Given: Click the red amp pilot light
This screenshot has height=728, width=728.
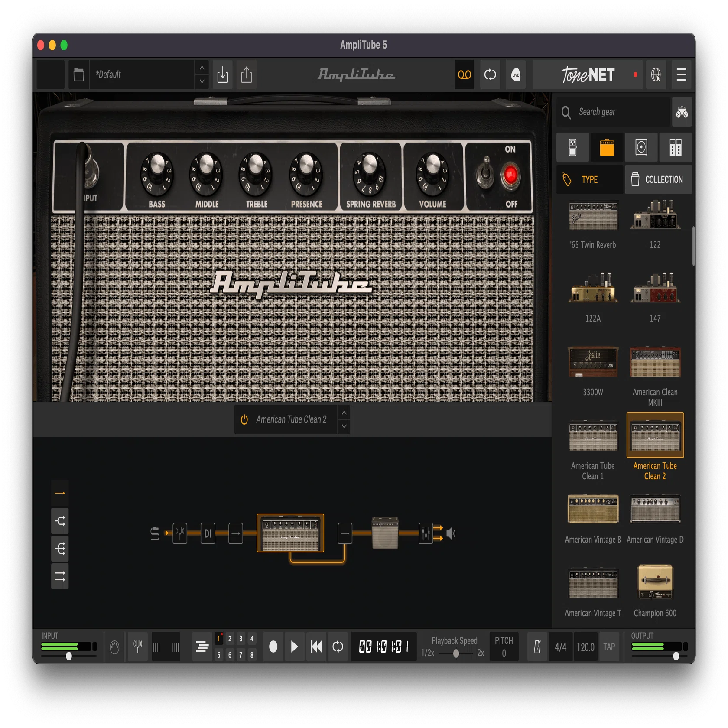Looking at the screenshot, I should click(510, 175).
